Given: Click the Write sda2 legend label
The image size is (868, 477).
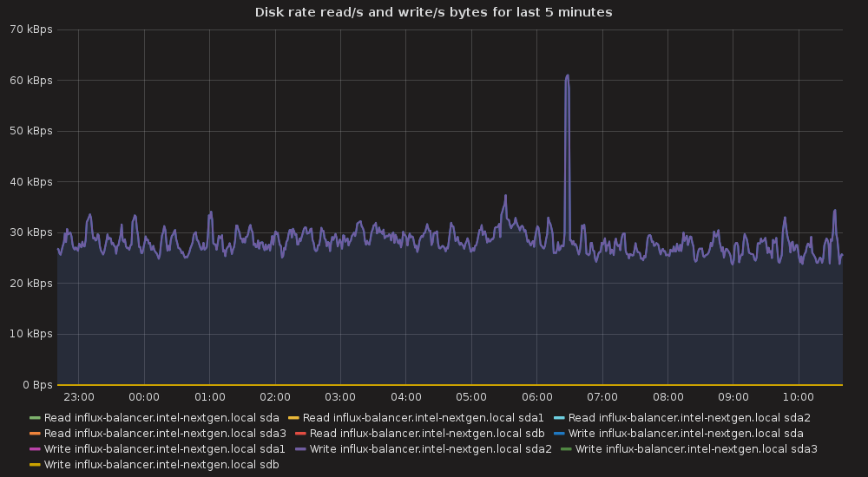Looking at the screenshot, I should click(x=431, y=449).
